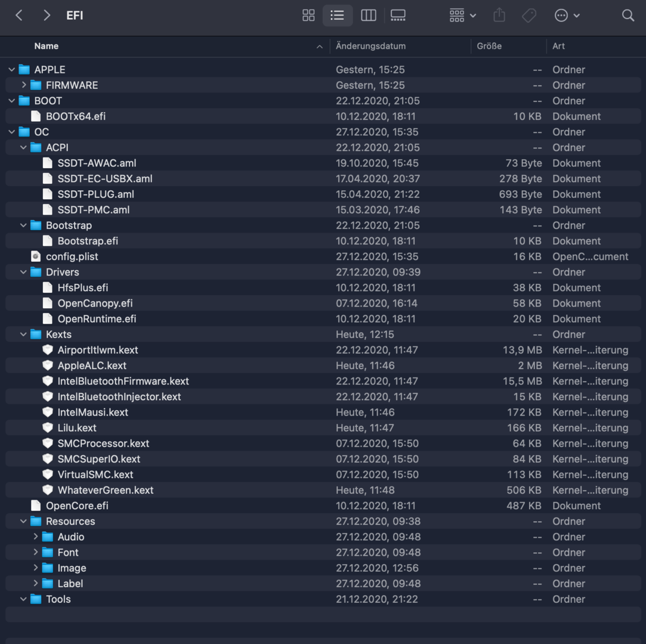646x644 pixels.
Task: Switch to gallery view
Action: (x=398, y=16)
